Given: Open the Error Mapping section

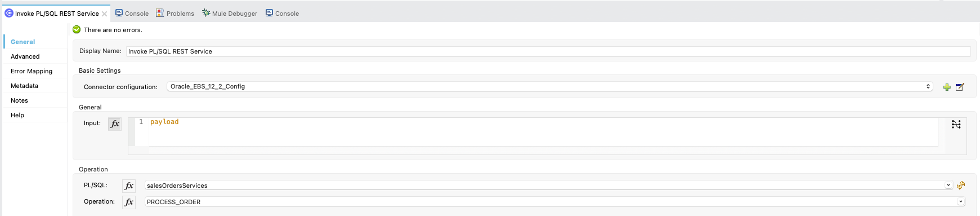Looking at the screenshot, I should pyautogui.click(x=32, y=71).
